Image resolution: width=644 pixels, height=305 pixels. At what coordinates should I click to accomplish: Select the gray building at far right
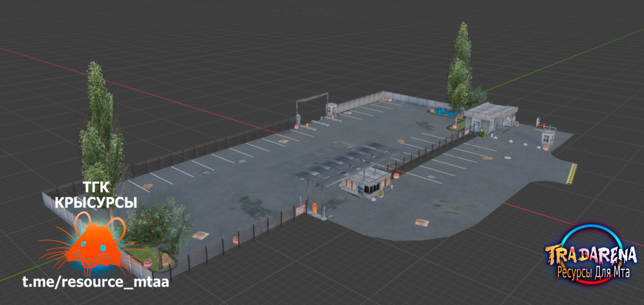click(x=490, y=118)
